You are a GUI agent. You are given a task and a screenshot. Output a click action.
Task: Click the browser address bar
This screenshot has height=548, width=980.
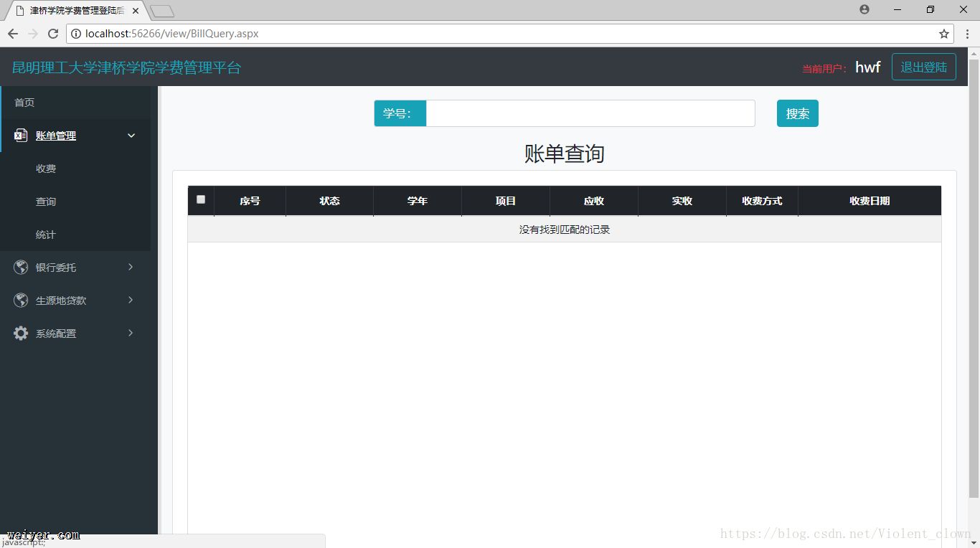click(x=509, y=34)
